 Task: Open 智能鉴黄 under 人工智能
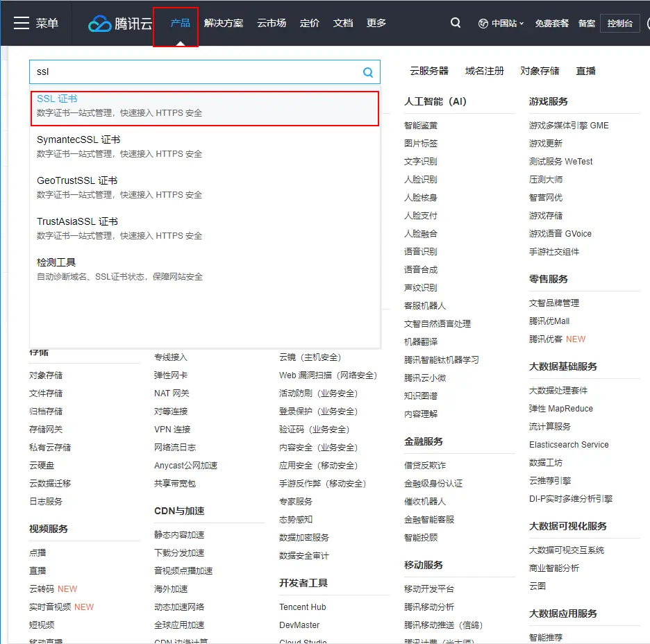tap(421, 126)
